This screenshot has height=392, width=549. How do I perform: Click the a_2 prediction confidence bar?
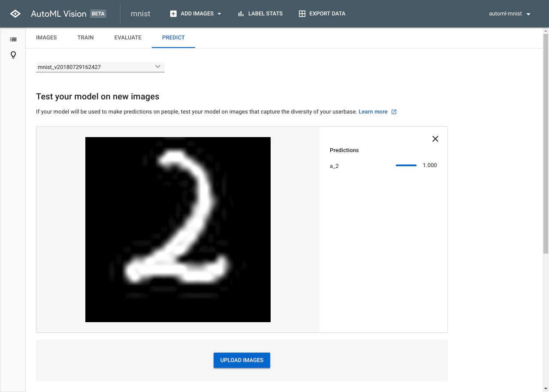[406, 165]
